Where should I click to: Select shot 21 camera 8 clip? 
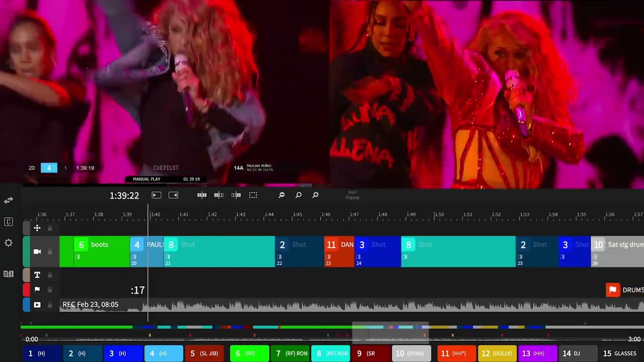coord(219,251)
